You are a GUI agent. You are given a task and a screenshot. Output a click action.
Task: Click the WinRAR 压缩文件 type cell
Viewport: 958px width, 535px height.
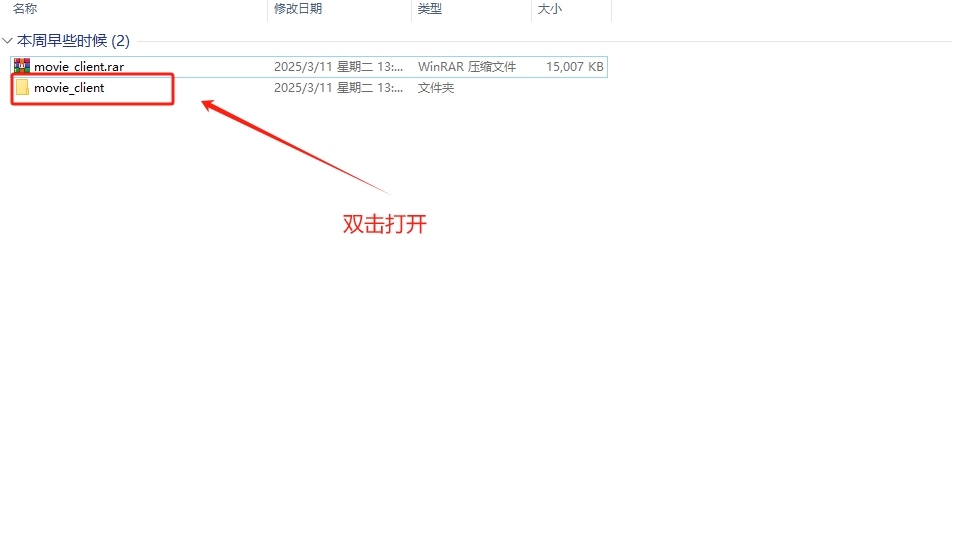click(x=467, y=67)
